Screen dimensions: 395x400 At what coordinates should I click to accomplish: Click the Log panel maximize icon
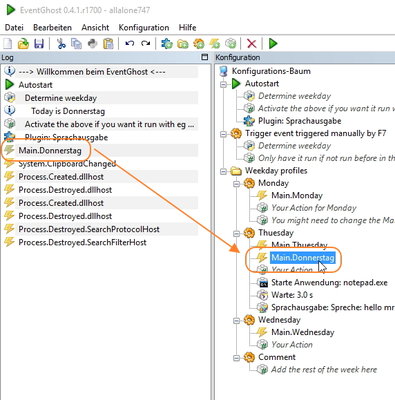point(205,57)
